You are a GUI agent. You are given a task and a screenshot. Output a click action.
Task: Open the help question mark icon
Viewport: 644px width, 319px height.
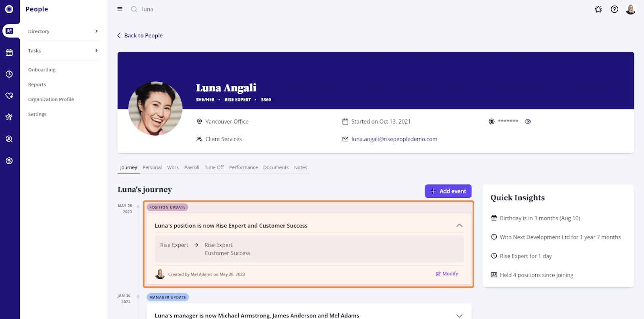click(x=615, y=9)
